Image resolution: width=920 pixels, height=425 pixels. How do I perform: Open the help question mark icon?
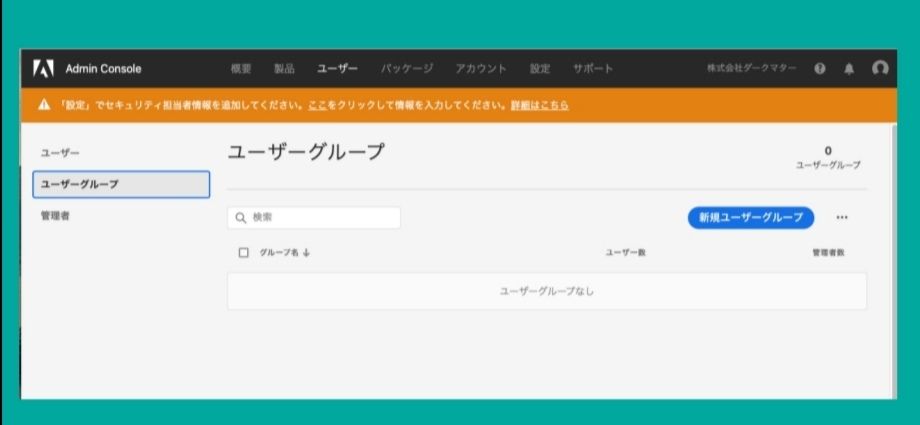click(820, 69)
